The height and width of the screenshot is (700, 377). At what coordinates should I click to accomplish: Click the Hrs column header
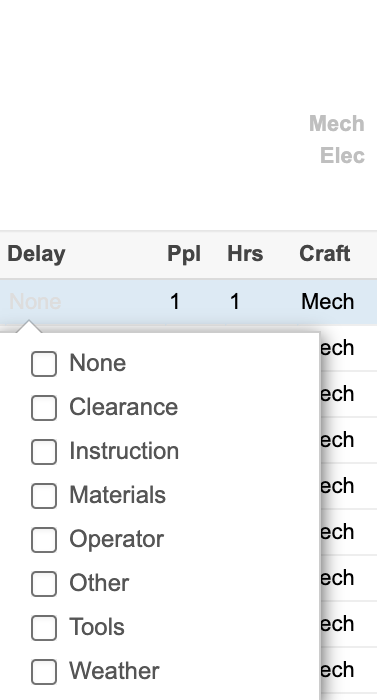(245, 254)
